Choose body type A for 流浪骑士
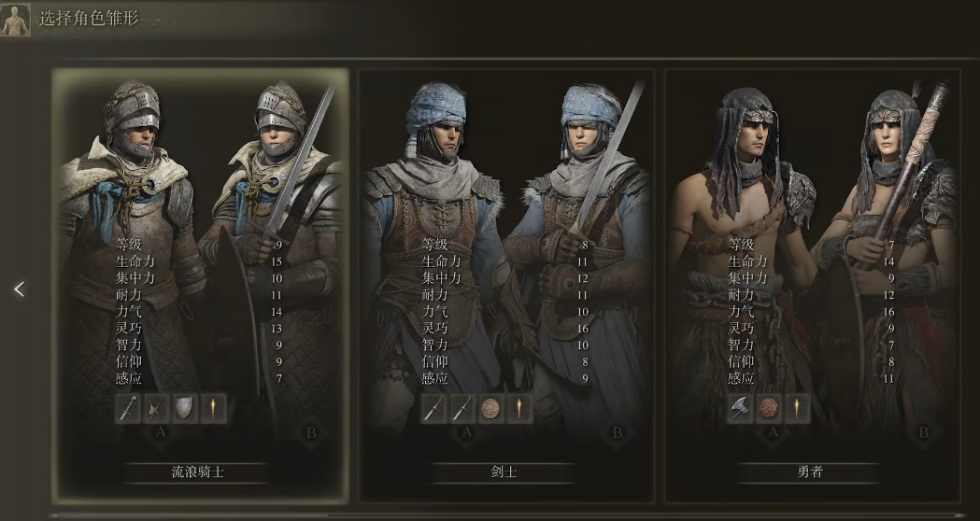This screenshot has width=980, height=521. tap(162, 432)
